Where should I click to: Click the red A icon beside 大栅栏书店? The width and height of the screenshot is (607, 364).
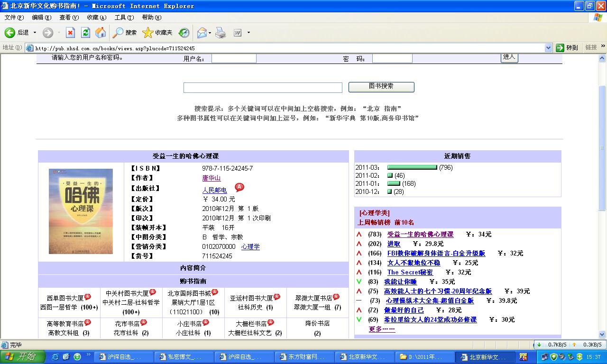click(x=270, y=322)
